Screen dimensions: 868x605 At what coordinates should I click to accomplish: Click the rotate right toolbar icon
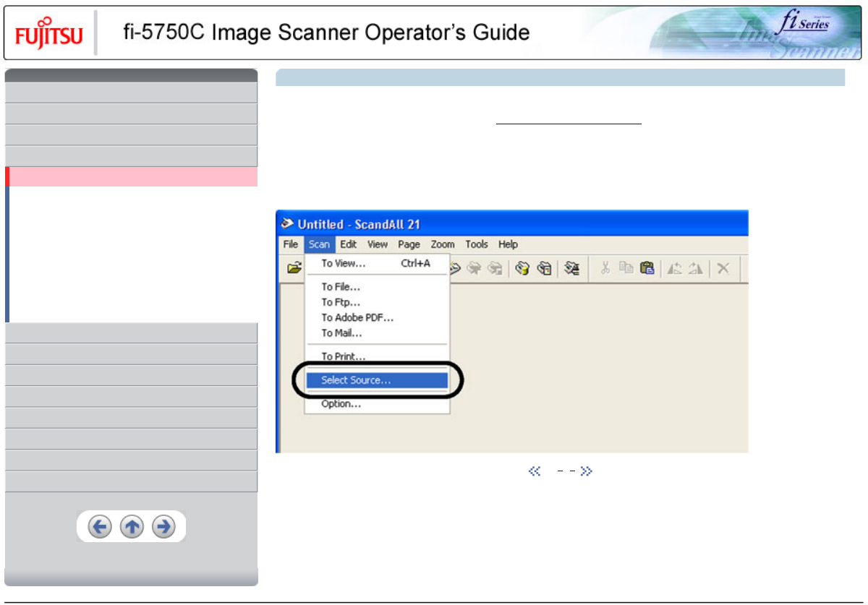(x=696, y=268)
